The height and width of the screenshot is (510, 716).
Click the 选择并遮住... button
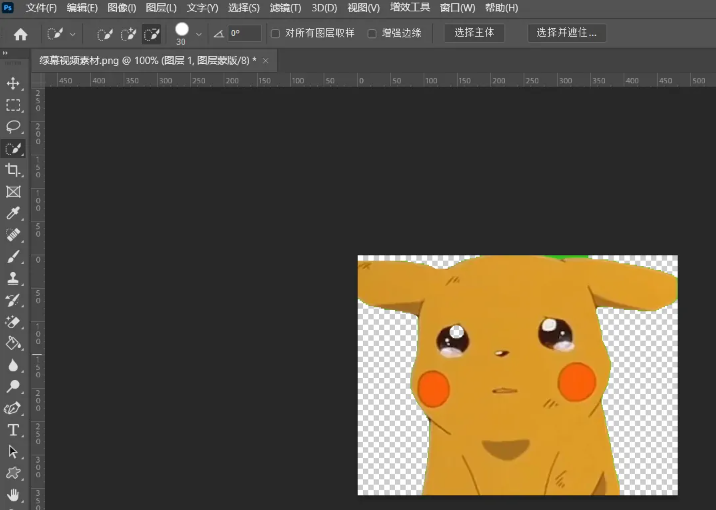click(566, 33)
